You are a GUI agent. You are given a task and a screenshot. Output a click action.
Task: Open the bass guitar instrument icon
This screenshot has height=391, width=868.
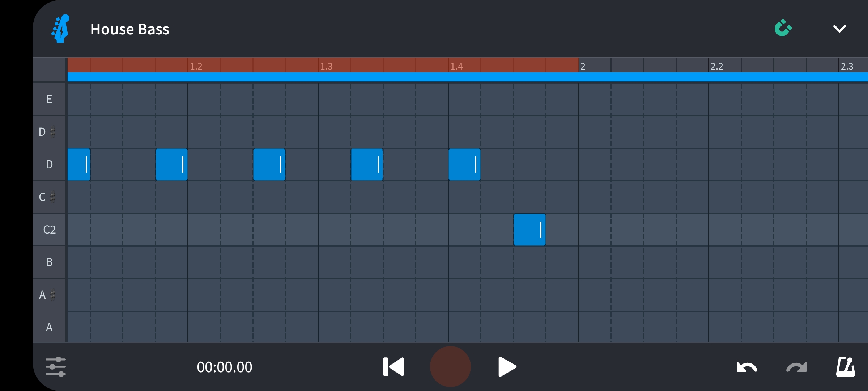click(60, 29)
